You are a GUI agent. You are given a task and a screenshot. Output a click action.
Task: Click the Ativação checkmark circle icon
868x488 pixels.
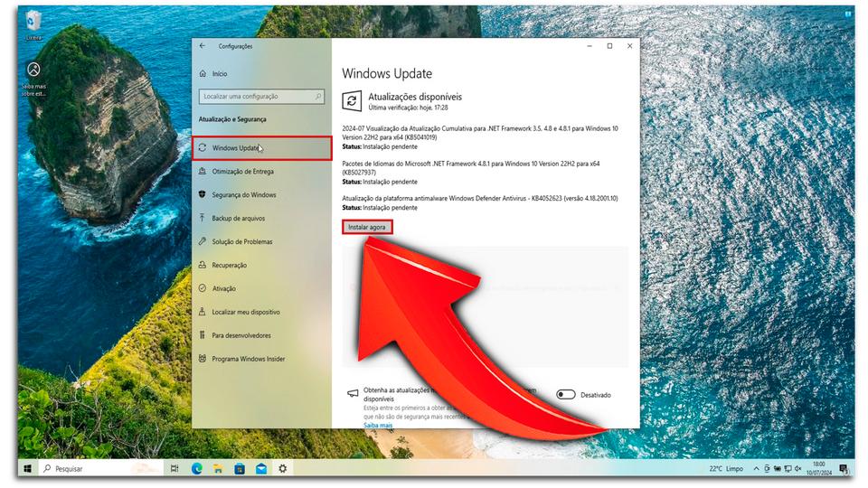click(203, 288)
